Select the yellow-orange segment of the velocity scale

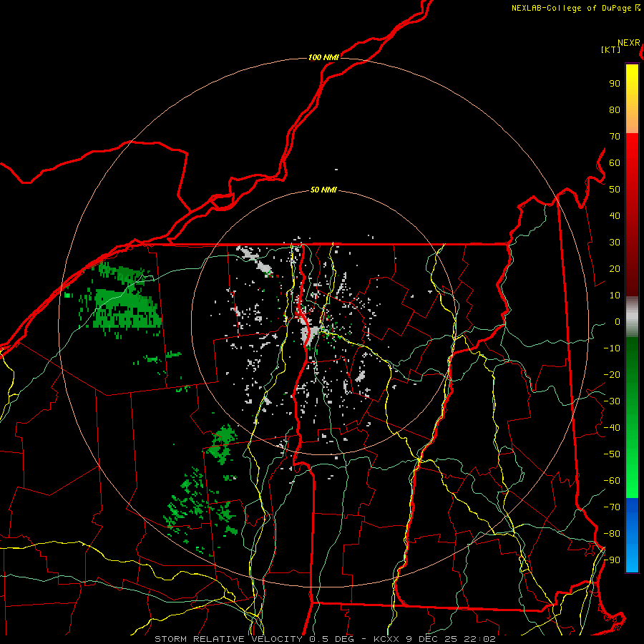[632, 99]
